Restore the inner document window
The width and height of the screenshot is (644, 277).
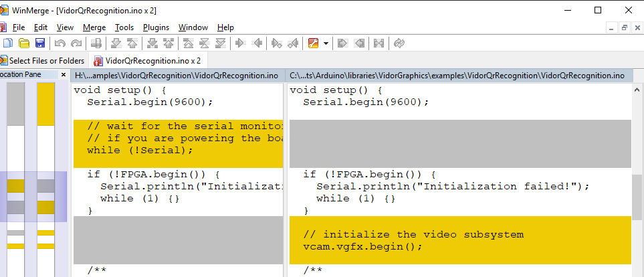pyautogui.click(x=625, y=28)
